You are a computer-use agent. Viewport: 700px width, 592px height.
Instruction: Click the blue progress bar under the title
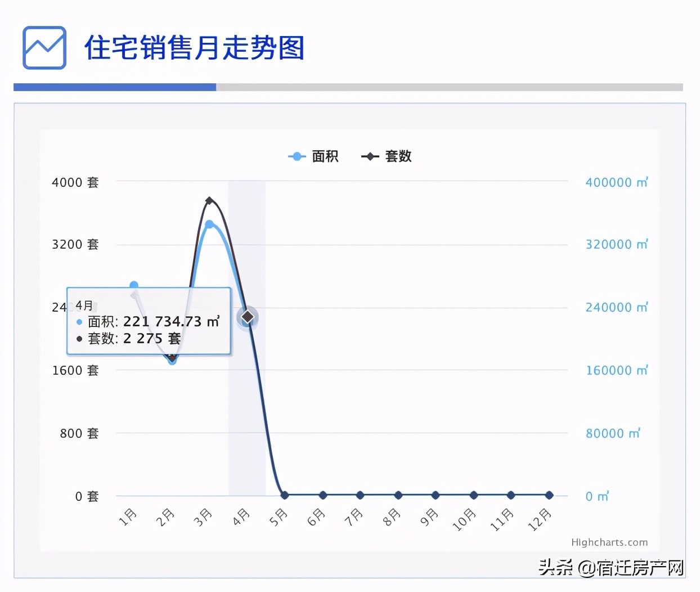pyautogui.click(x=114, y=87)
